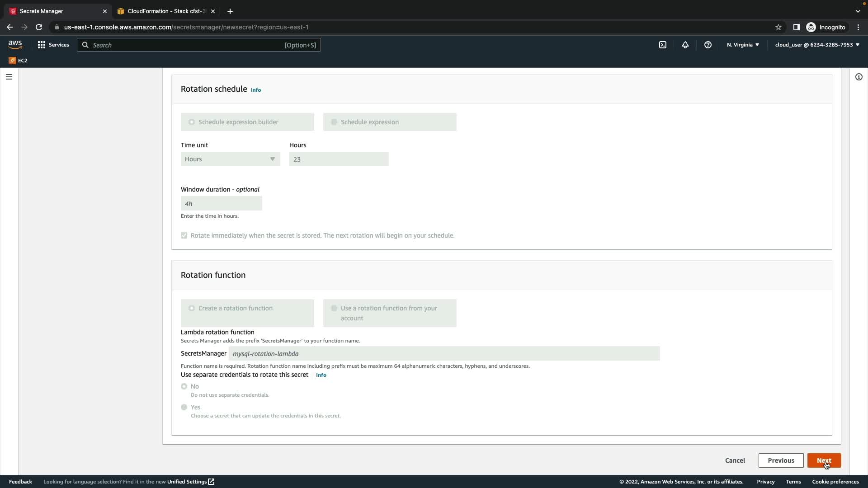The height and width of the screenshot is (488, 868).
Task: Open the help question mark icon
Action: tap(708, 45)
